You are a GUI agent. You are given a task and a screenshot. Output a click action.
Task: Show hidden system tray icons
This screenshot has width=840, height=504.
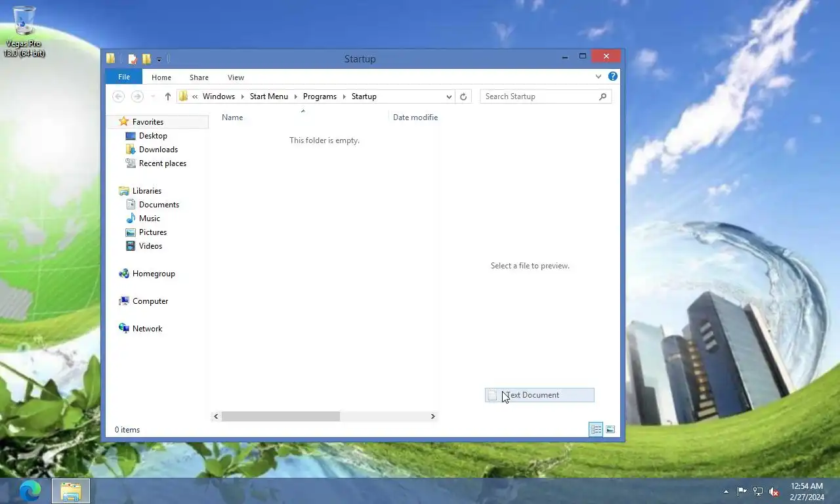coord(726,492)
